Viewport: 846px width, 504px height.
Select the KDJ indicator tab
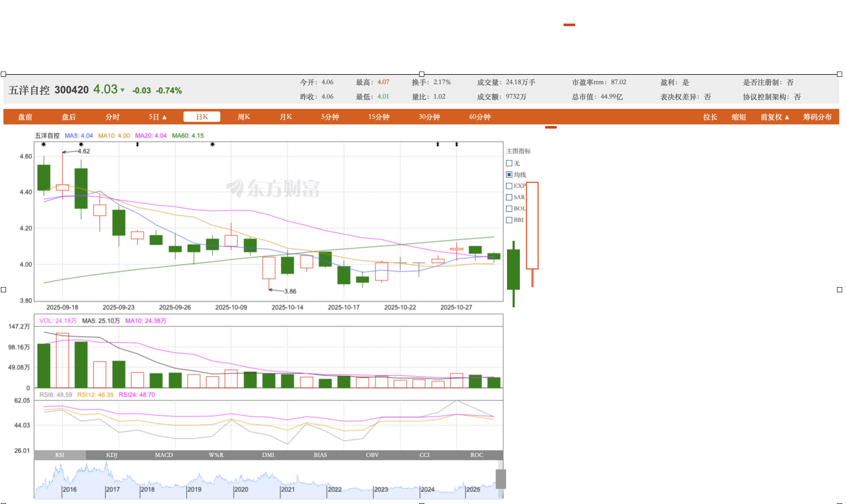(111, 455)
